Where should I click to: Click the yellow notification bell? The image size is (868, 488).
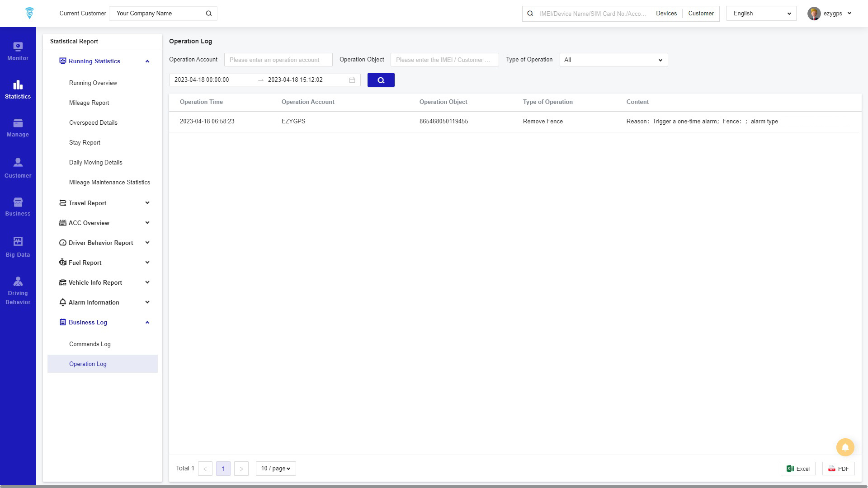(845, 447)
